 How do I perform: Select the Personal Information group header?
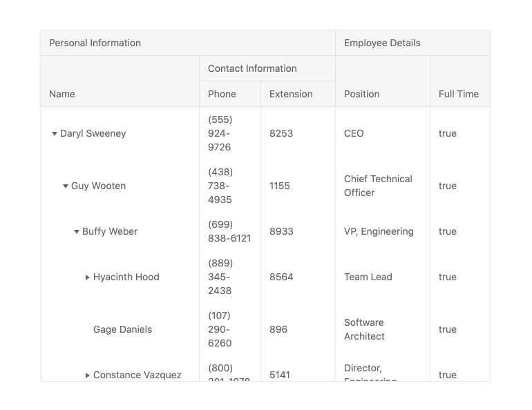(x=95, y=43)
